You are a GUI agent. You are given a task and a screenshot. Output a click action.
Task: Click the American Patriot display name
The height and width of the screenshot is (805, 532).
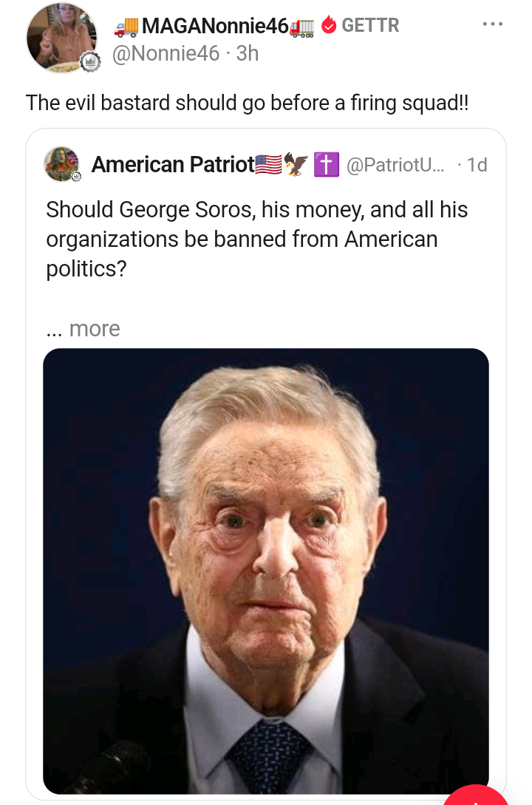pos(172,164)
